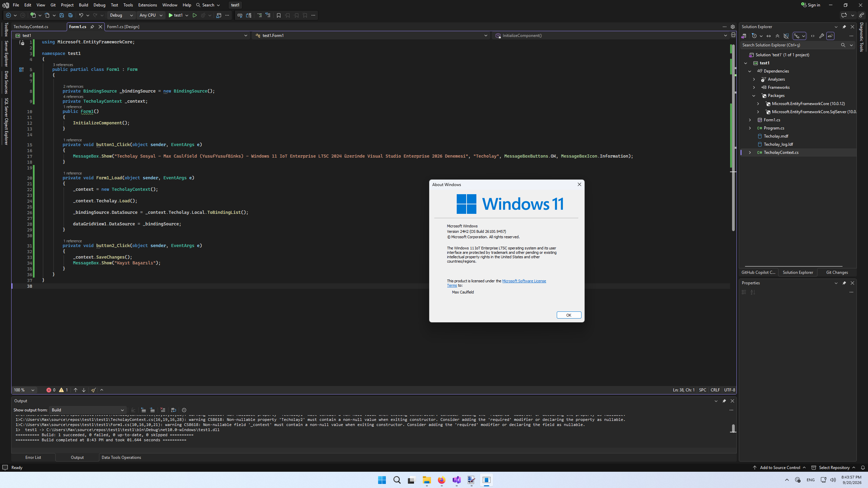Click Add to Source Control in status bar
Image resolution: width=868 pixels, height=488 pixels.
(x=779, y=468)
